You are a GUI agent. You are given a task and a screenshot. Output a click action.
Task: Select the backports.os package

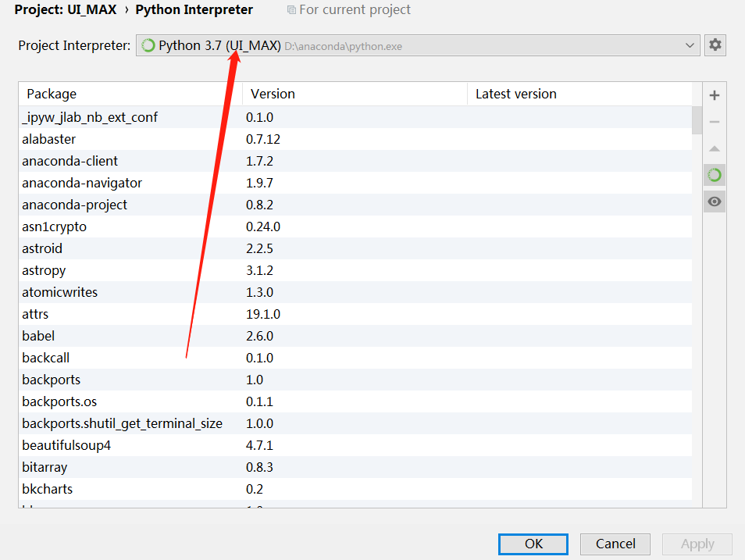click(355, 401)
